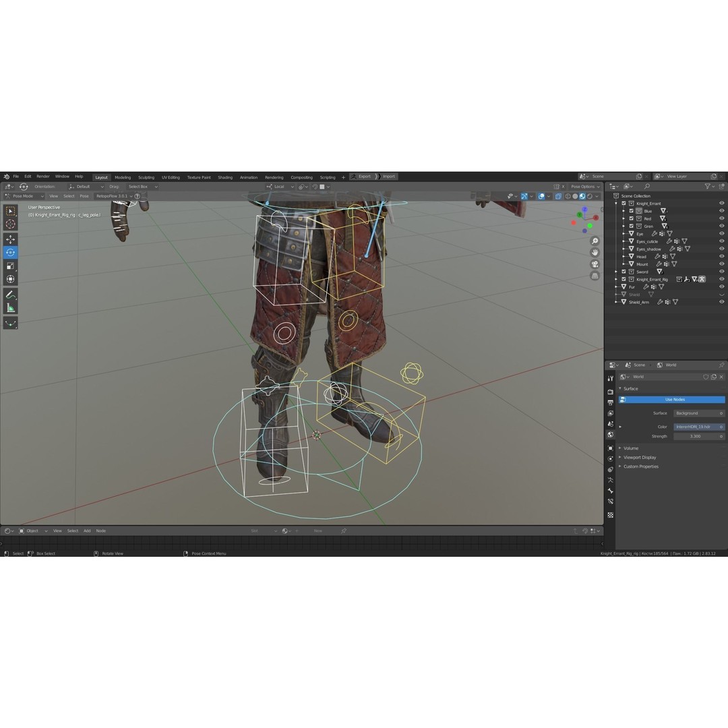Open the File menu
This screenshot has width=728, height=728.
[16, 177]
